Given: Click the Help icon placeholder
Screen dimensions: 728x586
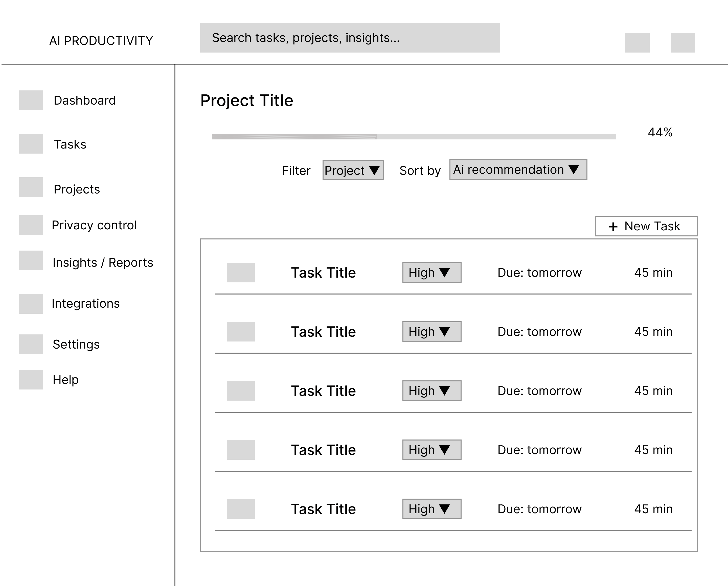Looking at the screenshot, I should click(x=31, y=380).
